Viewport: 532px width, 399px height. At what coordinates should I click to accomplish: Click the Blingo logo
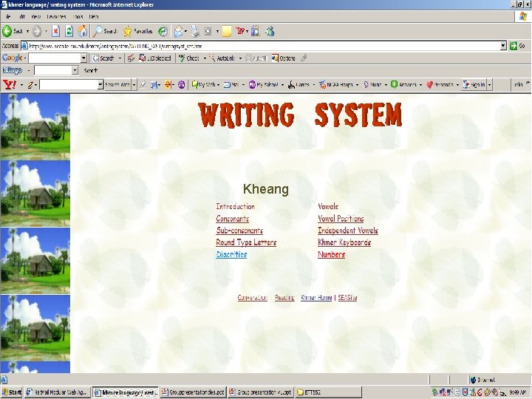pyautogui.click(x=13, y=70)
